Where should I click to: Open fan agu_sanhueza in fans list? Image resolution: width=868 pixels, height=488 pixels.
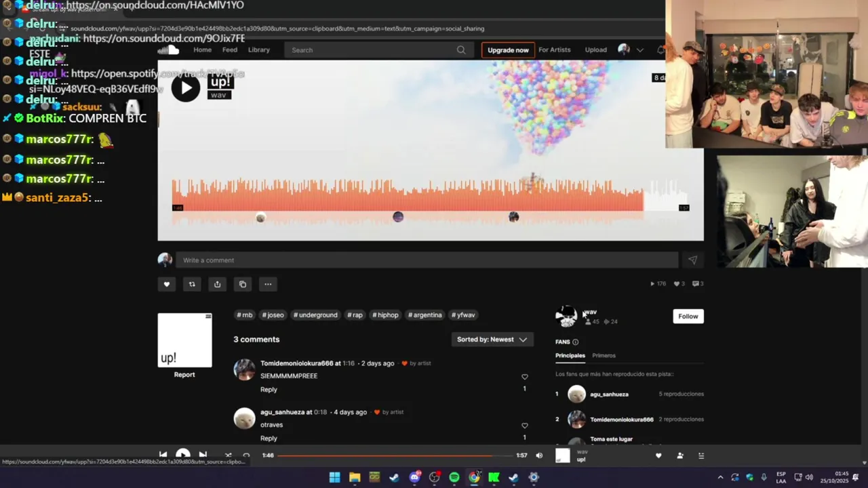(609, 394)
